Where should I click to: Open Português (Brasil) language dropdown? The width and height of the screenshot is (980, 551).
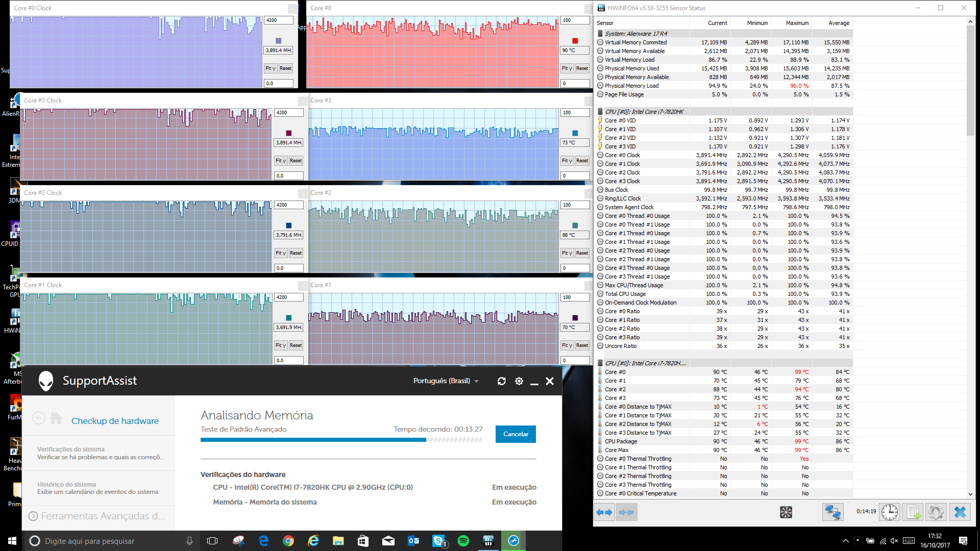[x=446, y=381]
